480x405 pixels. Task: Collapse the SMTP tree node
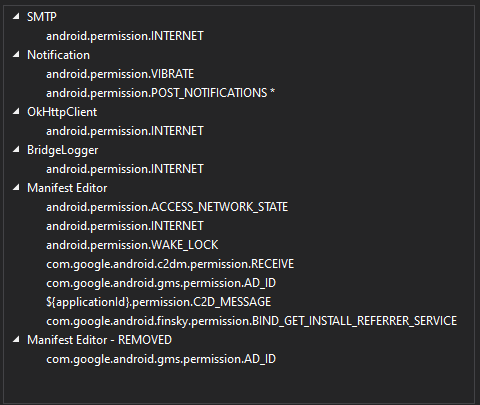pos(16,17)
